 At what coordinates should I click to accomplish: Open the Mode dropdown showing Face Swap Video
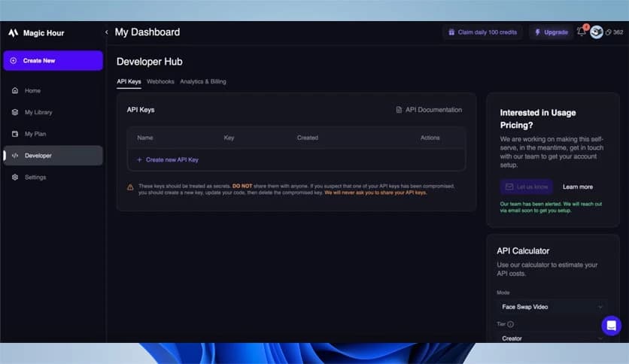pos(552,307)
